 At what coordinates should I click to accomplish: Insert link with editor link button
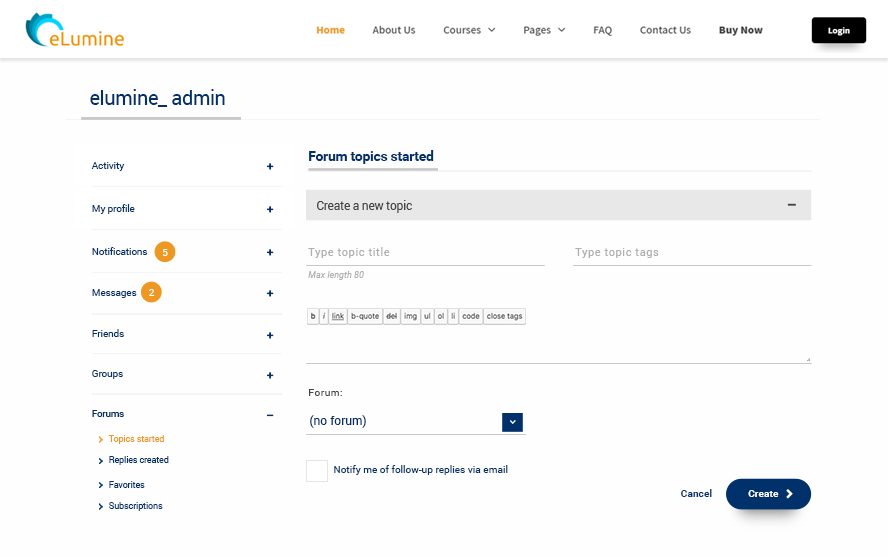point(338,316)
